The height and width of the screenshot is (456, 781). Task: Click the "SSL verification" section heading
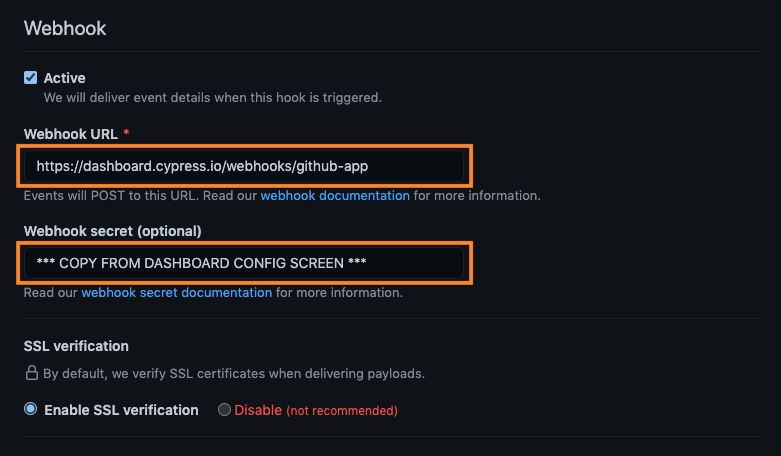click(x=76, y=346)
